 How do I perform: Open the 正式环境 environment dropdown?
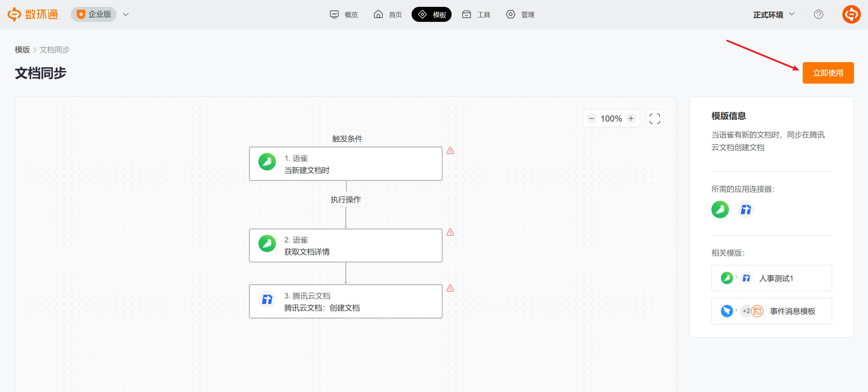tap(774, 15)
